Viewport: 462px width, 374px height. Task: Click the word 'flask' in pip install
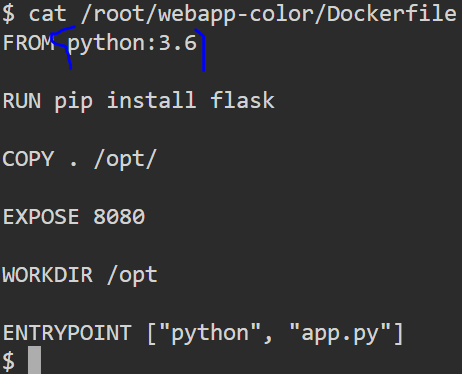(242, 100)
